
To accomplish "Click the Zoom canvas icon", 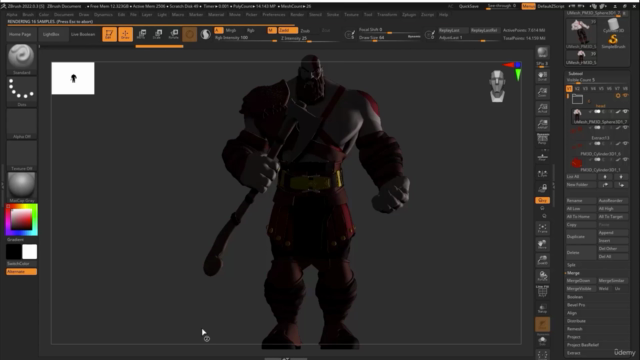I will point(542,92).
